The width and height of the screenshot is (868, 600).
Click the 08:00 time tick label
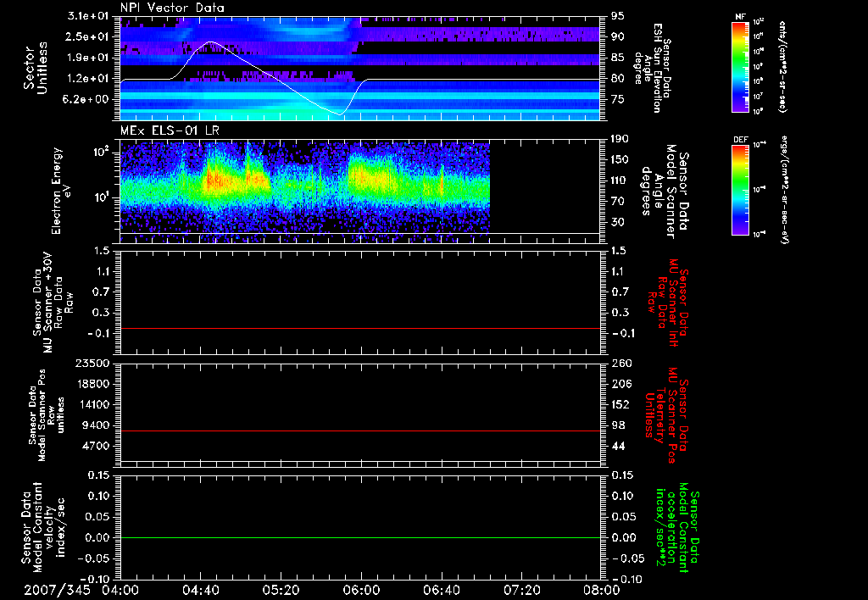[x=602, y=591]
